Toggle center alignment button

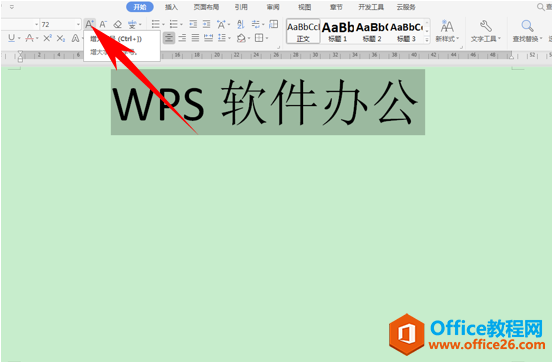click(x=169, y=38)
